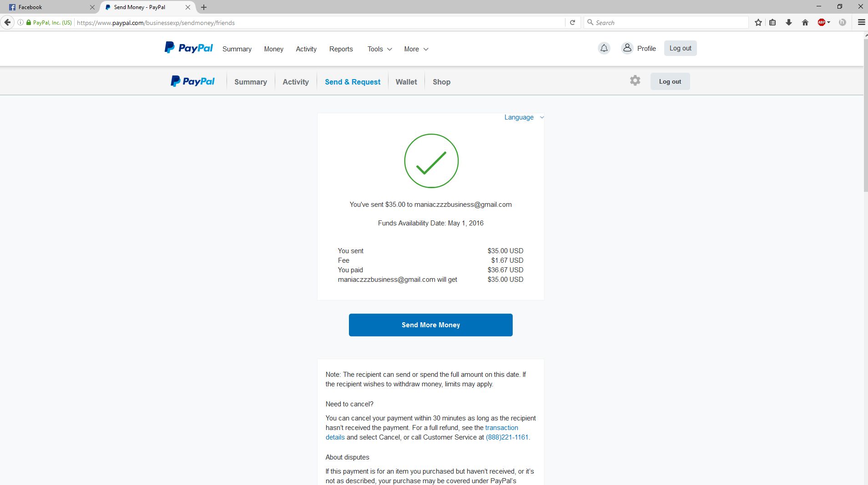
Task: Click the Send More Money button
Action: pyautogui.click(x=430, y=325)
